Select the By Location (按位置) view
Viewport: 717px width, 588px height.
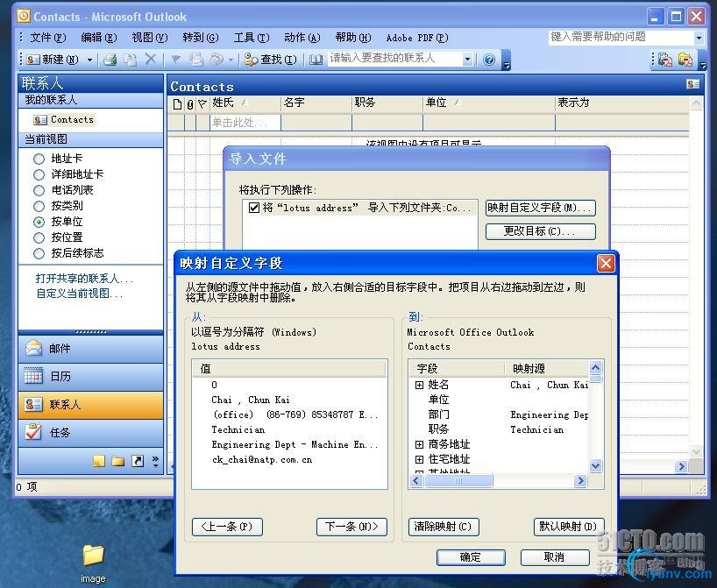(x=58, y=237)
